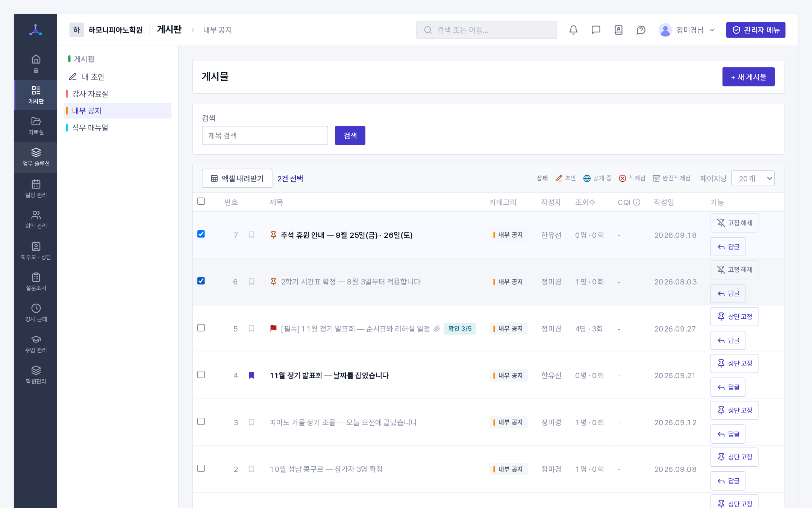The width and height of the screenshot is (812, 508).
Task: Open 학원관리 in the sidebar
Action: pyautogui.click(x=36, y=375)
